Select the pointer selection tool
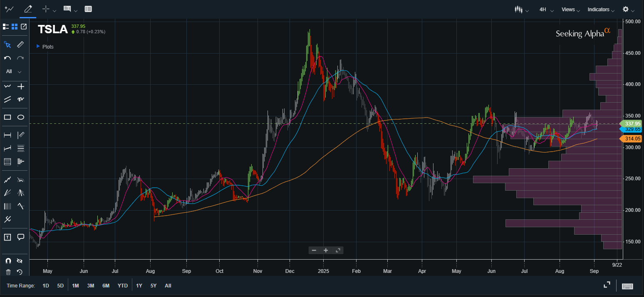The height and width of the screenshot is (297, 644). click(7, 44)
